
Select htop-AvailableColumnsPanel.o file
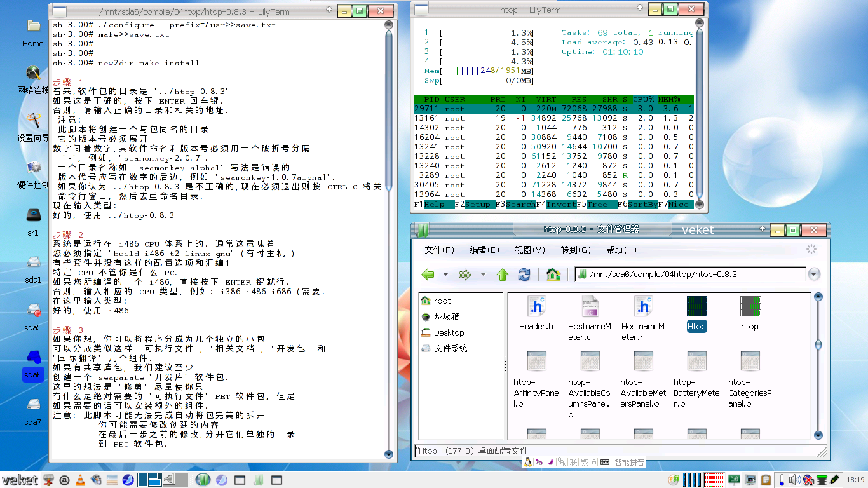click(x=590, y=361)
